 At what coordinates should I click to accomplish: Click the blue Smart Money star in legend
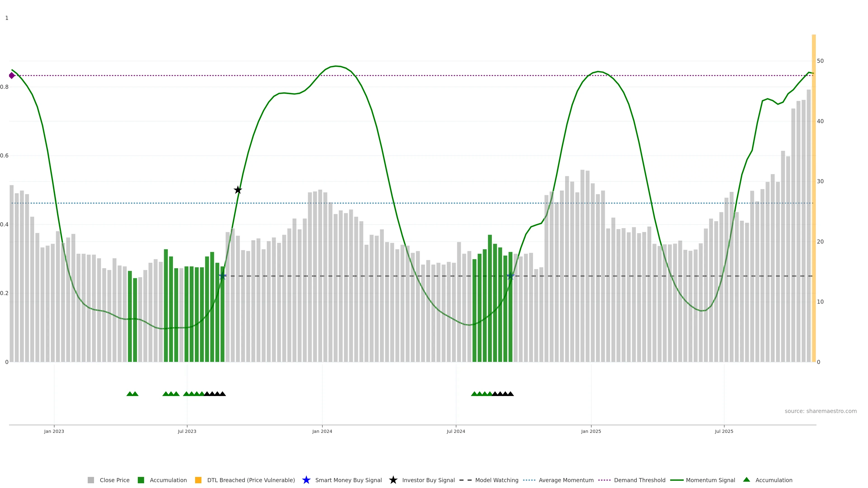pos(306,480)
